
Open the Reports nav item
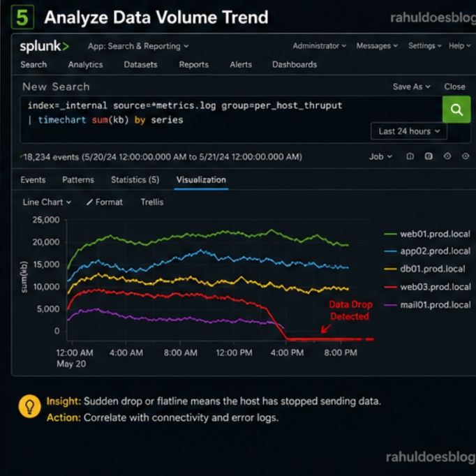[193, 65]
